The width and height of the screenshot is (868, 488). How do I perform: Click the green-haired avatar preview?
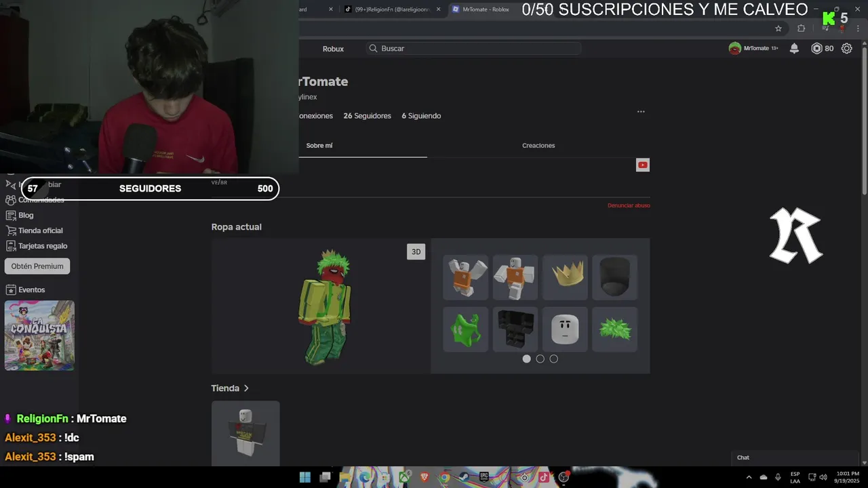click(x=324, y=307)
